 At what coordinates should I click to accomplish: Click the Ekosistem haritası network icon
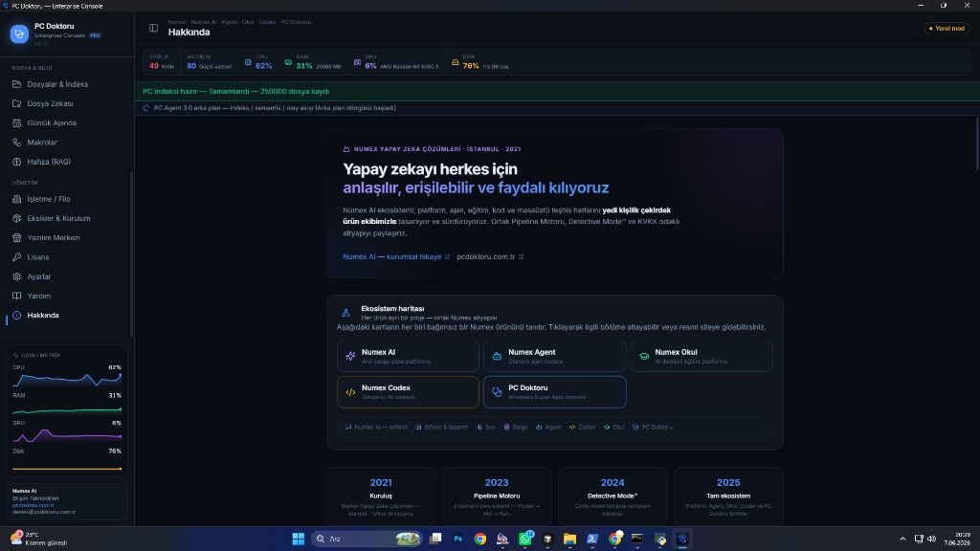coord(345,313)
